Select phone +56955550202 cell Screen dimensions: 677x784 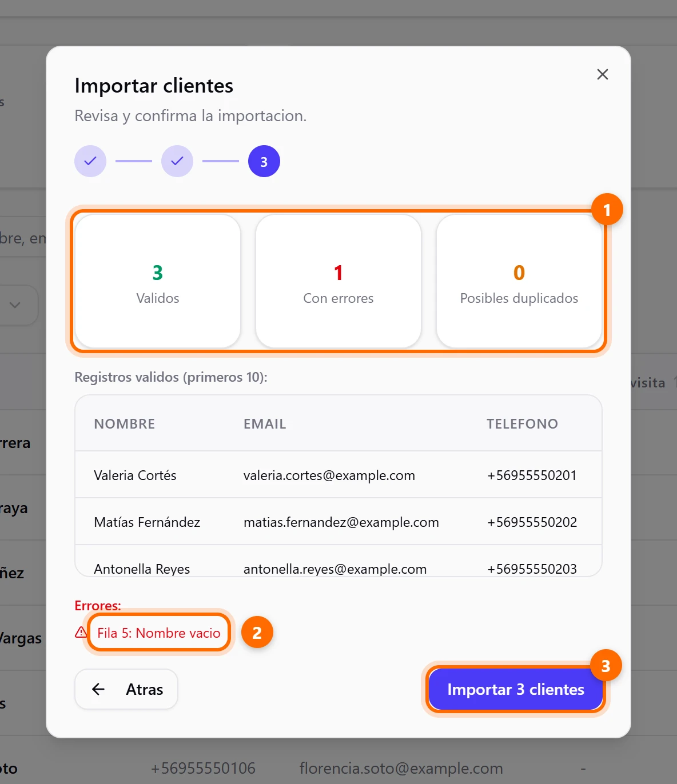(x=532, y=522)
